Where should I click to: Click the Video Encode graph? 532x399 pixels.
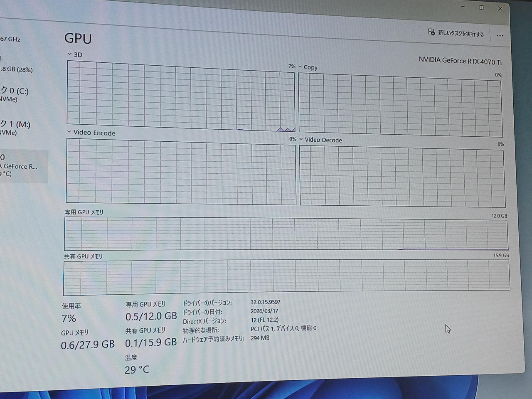click(181, 171)
